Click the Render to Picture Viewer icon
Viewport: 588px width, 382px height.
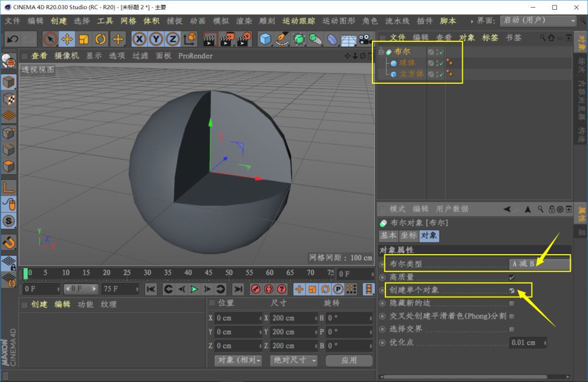click(227, 39)
